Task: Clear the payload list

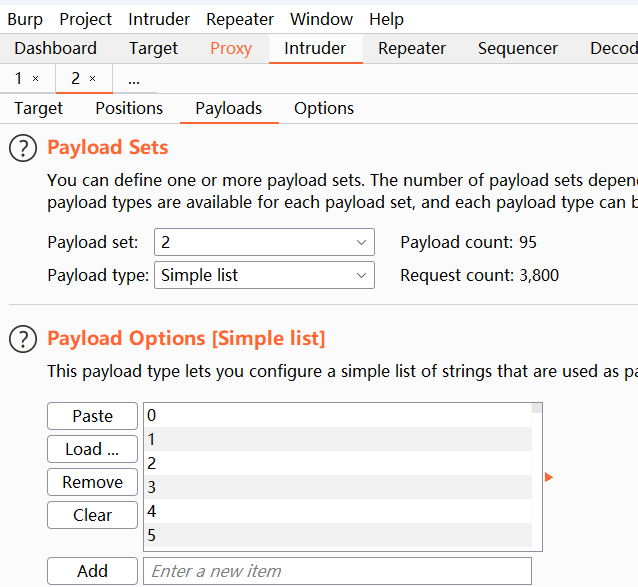Action: point(92,515)
